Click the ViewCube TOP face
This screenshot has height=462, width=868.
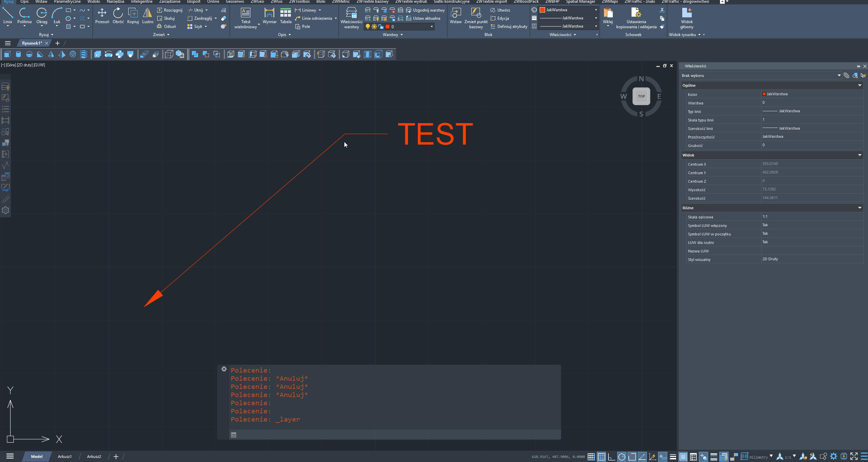pyautogui.click(x=641, y=96)
